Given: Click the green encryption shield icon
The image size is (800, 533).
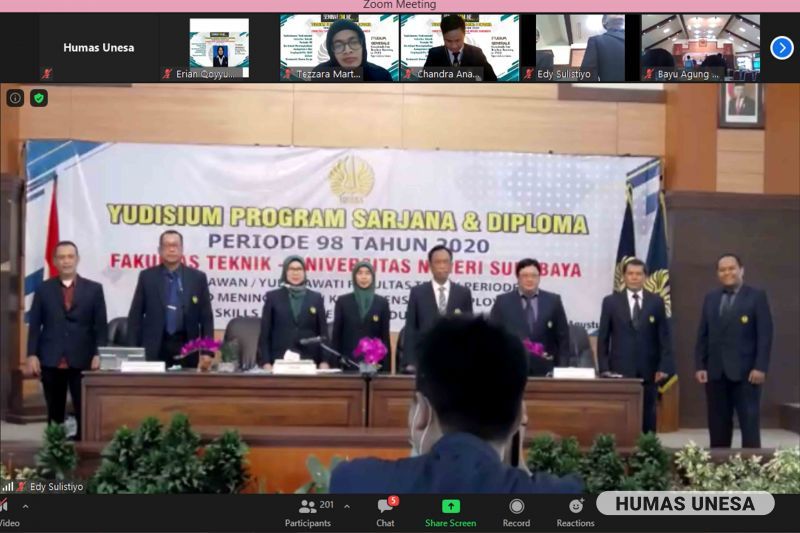Looking at the screenshot, I should 39,98.
